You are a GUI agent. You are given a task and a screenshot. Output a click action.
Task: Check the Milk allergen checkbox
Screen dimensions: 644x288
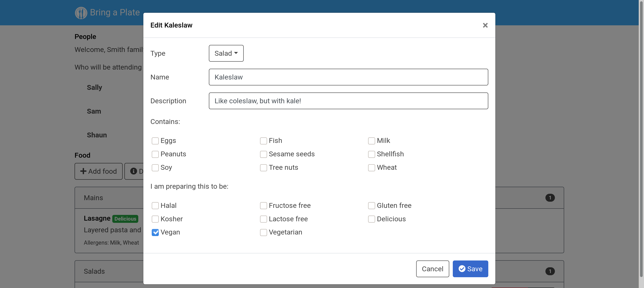pyautogui.click(x=371, y=141)
